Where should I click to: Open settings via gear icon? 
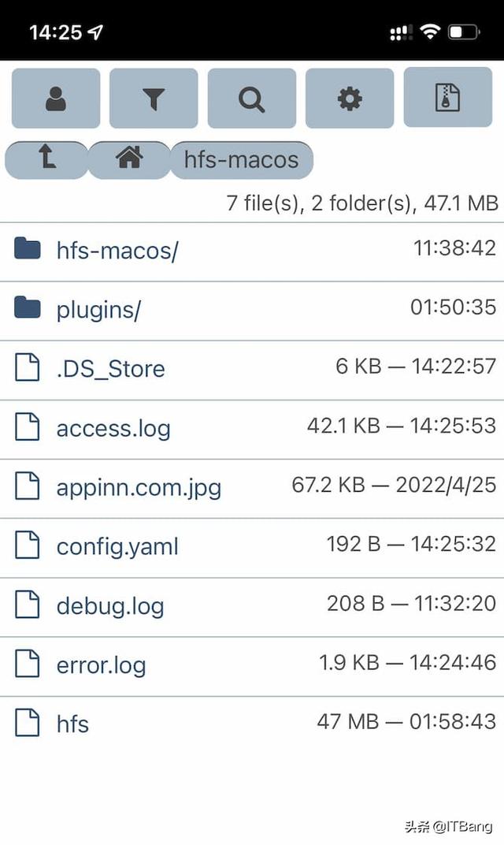(350, 99)
